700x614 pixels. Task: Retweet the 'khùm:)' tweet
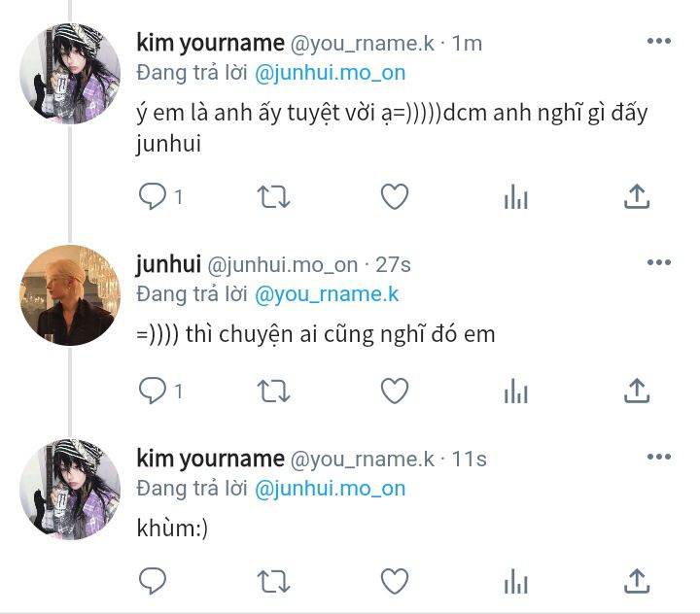(x=273, y=581)
